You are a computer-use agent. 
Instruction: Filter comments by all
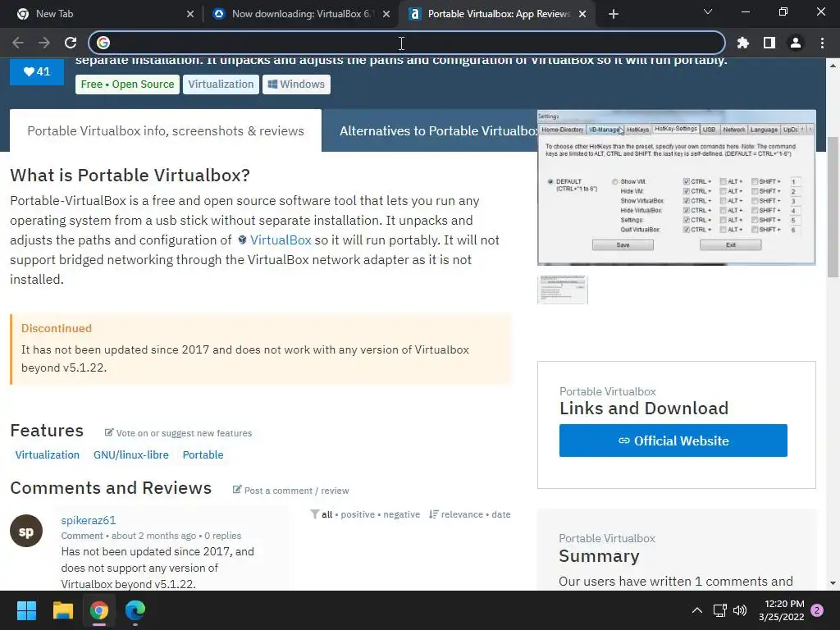point(326,514)
